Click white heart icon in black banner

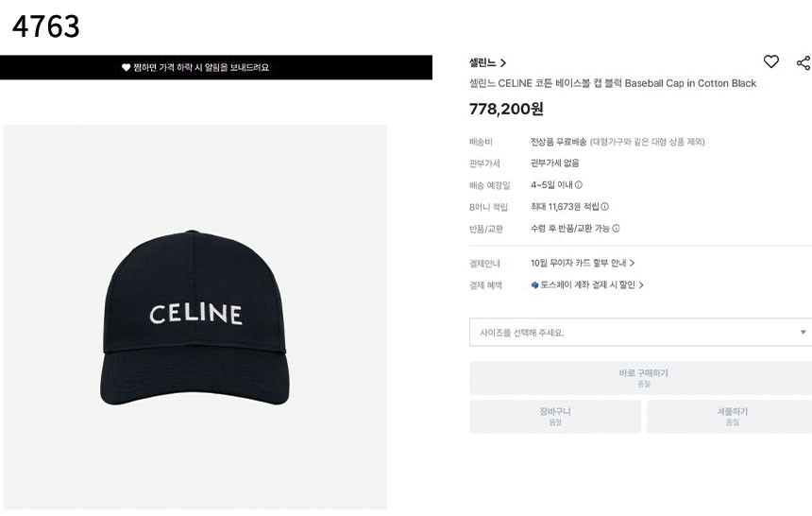[x=126, y=68]
